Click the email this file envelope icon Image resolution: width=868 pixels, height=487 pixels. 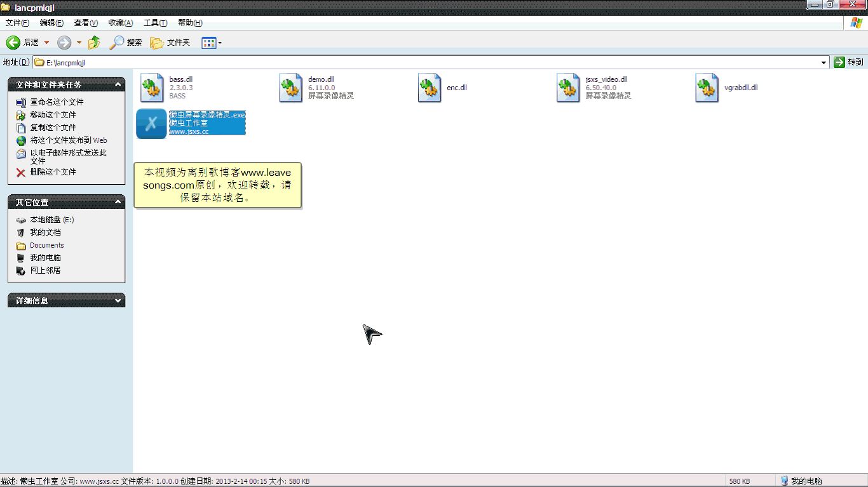[21, 154]
